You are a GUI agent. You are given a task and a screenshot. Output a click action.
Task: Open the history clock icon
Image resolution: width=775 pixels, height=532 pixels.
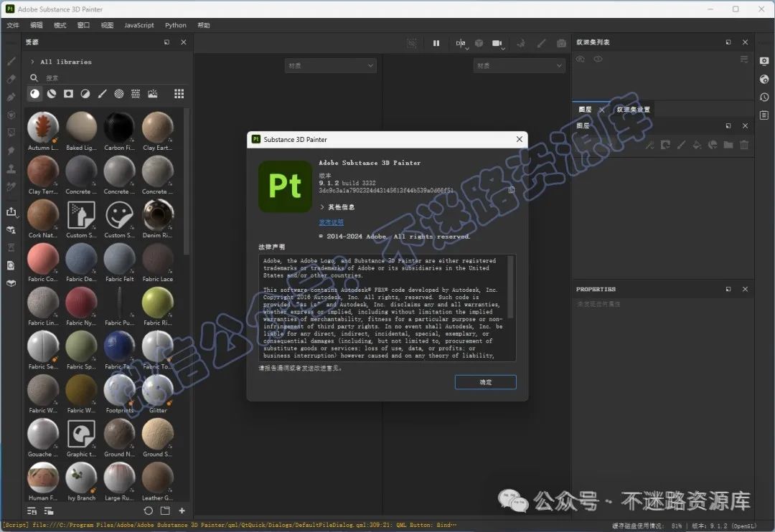point(764,98)
